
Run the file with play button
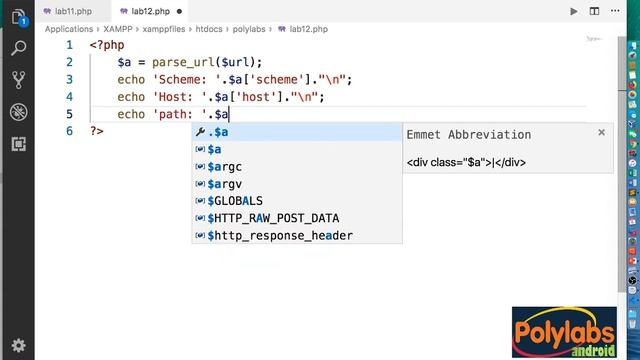pyautogui.click(x=573, y=11)
